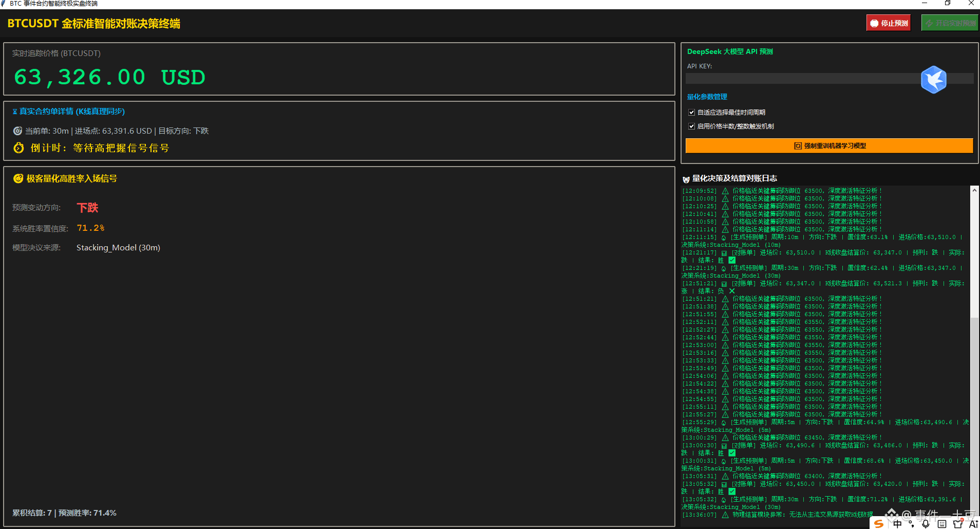This screenshot has width=980, height=529.
Task: Click the Sogou punctuation toggle icon
Action: point(911,524)
